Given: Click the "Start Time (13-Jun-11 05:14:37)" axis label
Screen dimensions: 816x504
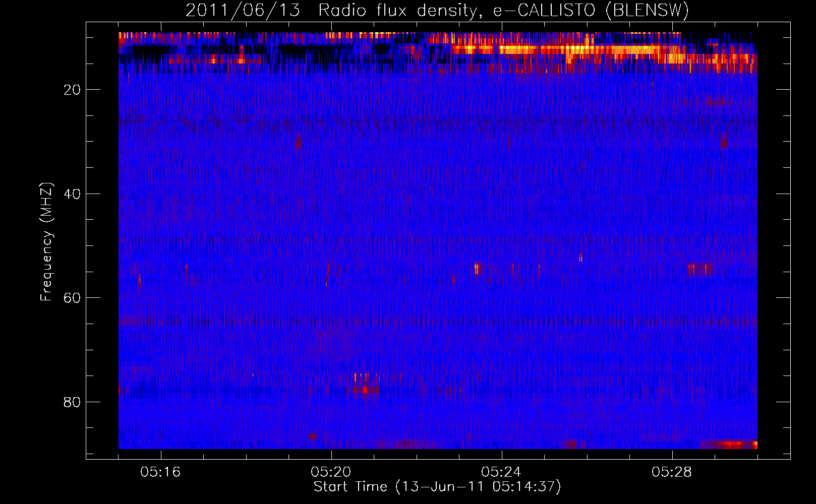Looking at the screenshot, I should pos(437,487).
